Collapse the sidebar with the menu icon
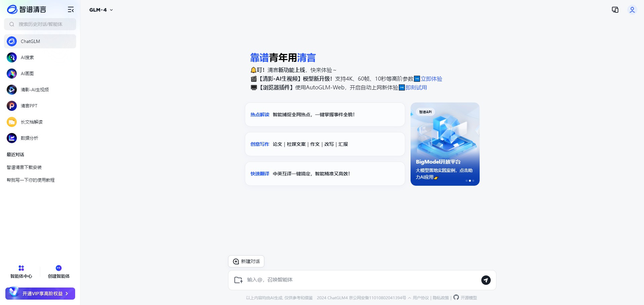This screenshot has height=305, width=644. [71, 10]
